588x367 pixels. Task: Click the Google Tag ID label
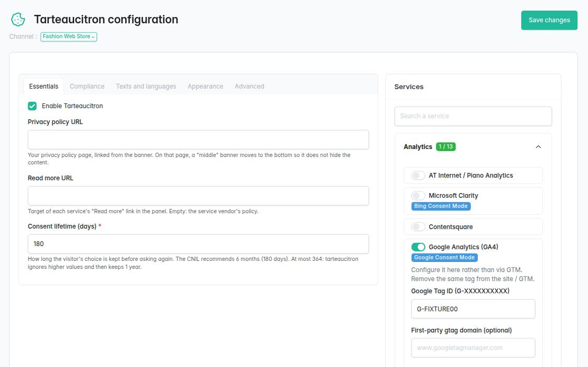(x=460, y=291)
